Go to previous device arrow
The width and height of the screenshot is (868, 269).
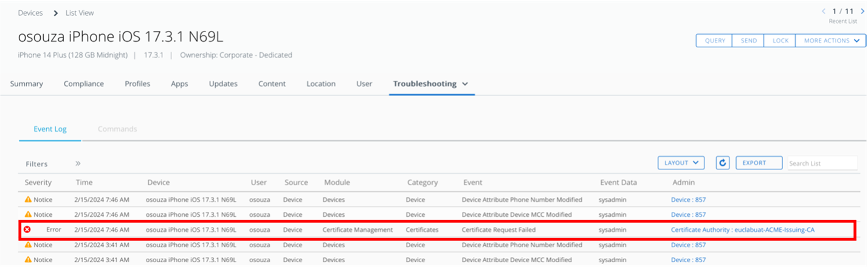(x=824, y=11)
